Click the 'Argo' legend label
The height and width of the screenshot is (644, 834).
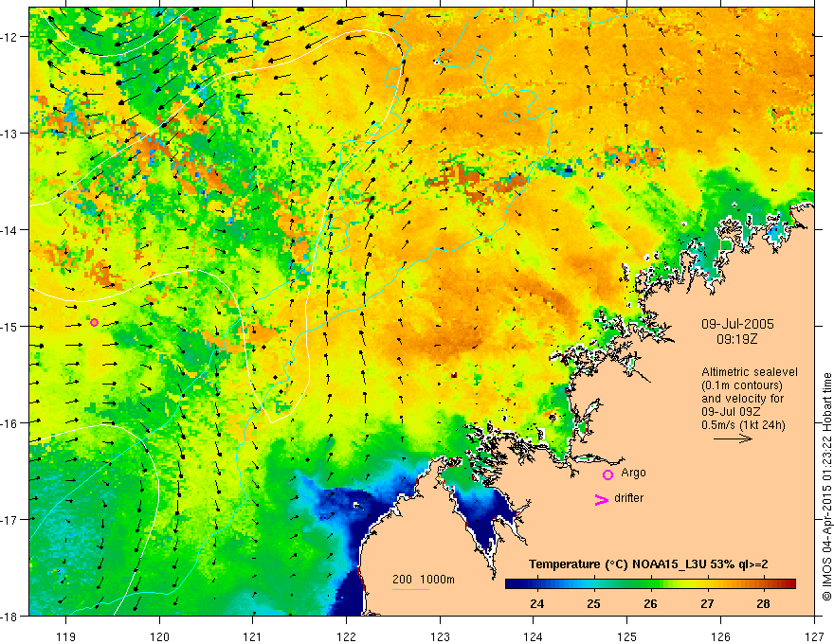(x=633, y=473)
